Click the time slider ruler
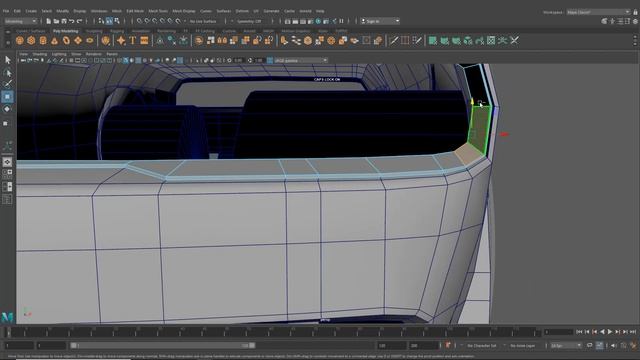 [273, 331]
